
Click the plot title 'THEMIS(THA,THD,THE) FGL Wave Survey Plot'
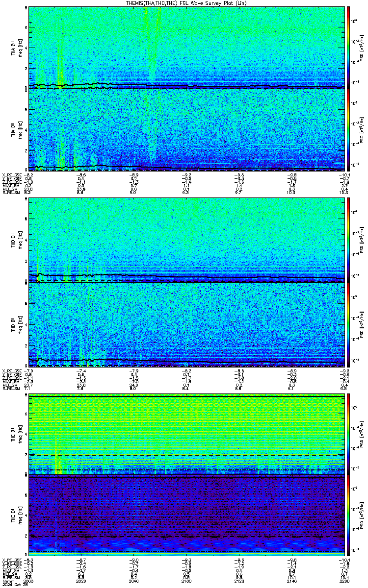[x=185, y=3]
